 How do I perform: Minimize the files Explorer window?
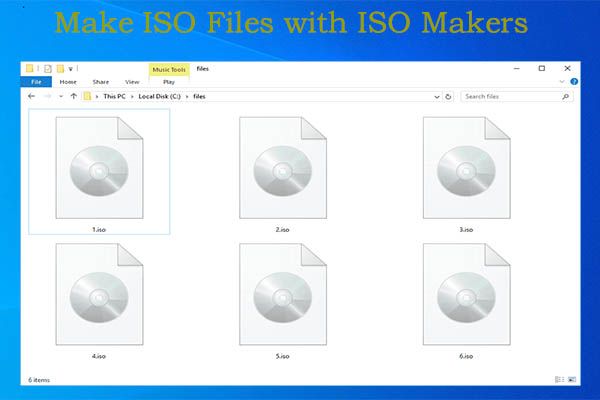click(x=517, y=69)
